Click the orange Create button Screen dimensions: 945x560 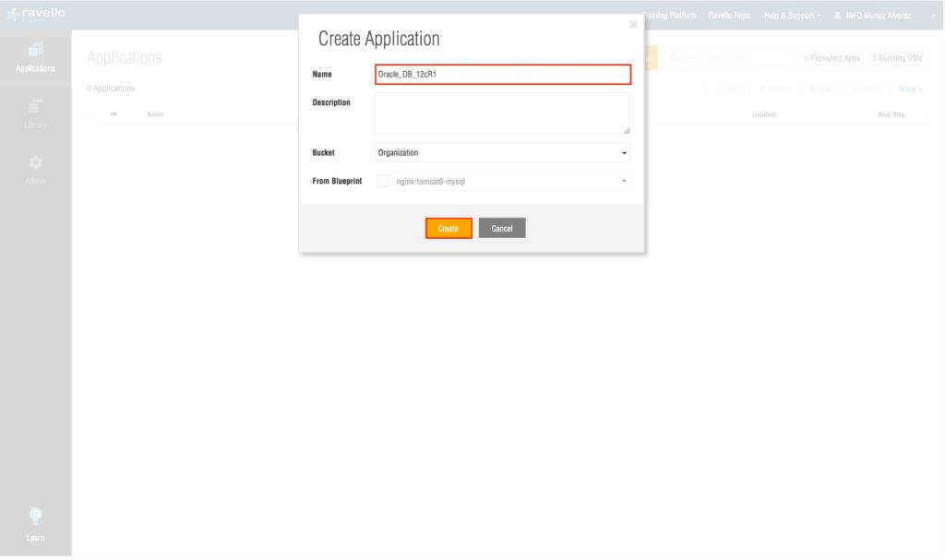pos(449,228)
